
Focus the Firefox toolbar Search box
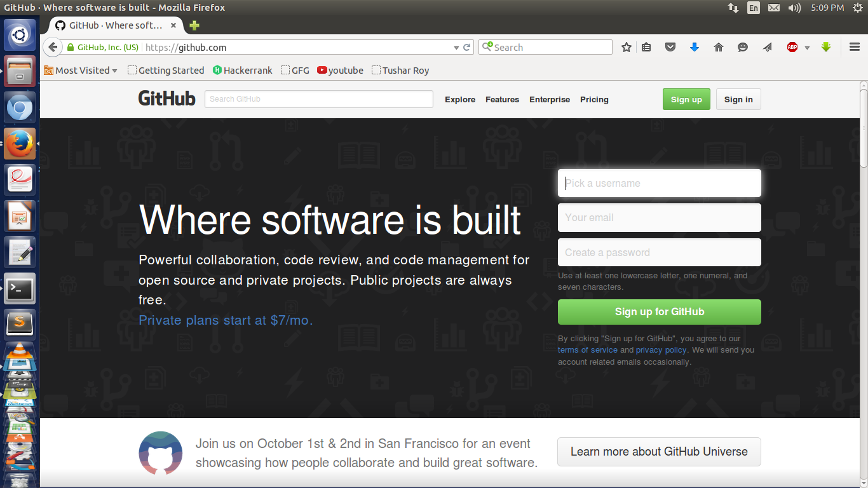(545, 47)
